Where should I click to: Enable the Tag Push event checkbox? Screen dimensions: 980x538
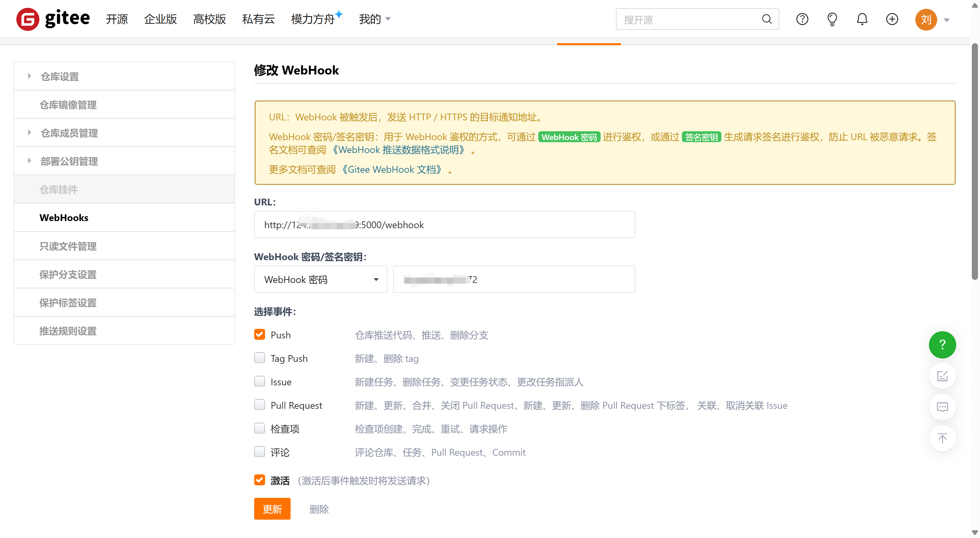(x=259, y=358)
